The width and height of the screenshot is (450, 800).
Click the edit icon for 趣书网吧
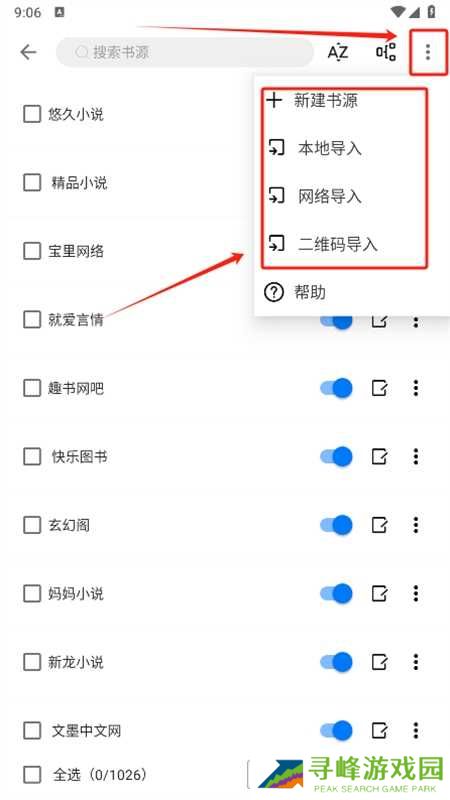click(379, 388)
